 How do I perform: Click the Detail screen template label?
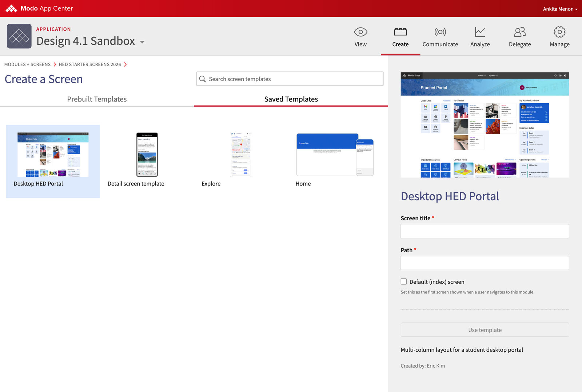tap(136, 184)
